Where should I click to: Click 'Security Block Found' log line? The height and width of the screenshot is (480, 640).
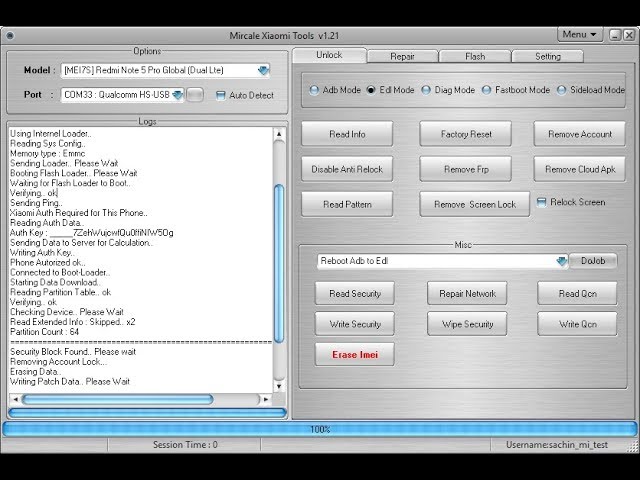(73, 352)
